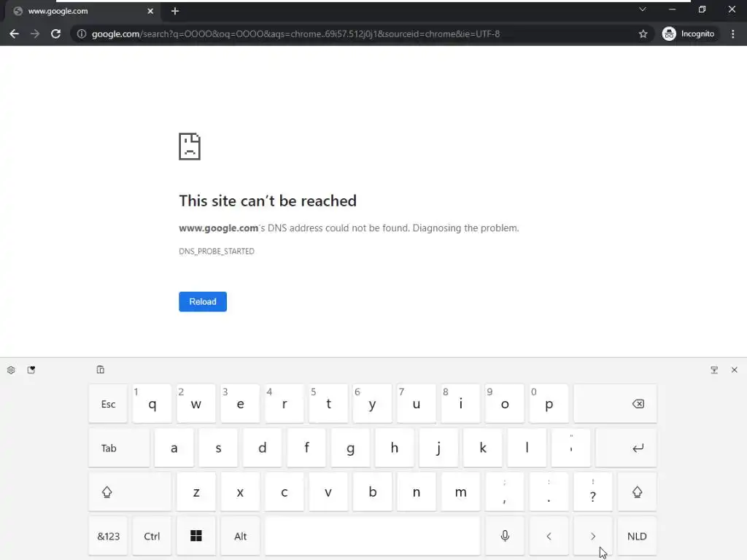Go back using the browser back arrow
747x560 pixels.
(15, 34)
